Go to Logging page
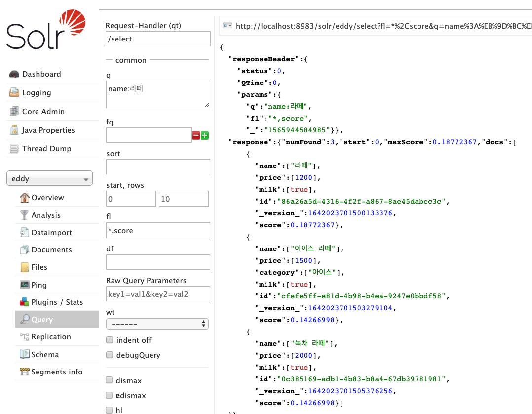This screenshot has height=414, width=532. tap(37, 93)
